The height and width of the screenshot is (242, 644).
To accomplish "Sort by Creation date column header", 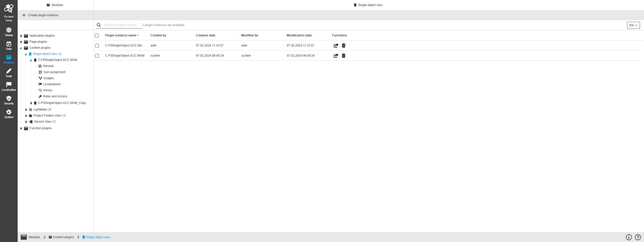I will tap(206, 35).
